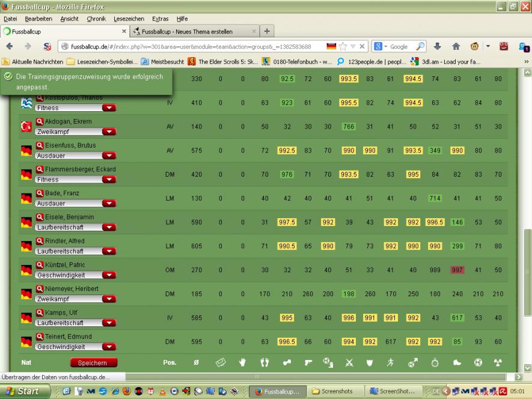Viewport: 532px width, 399px height.
Task: Click the red Speichern button
Action: click(93, 363)
